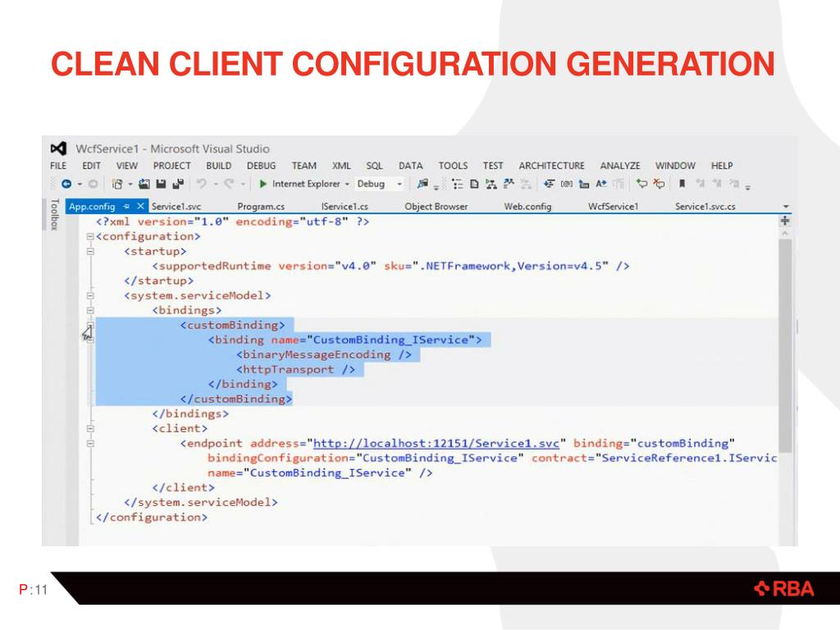
Task: Save the file with the floppy icon
Action: 161,184
